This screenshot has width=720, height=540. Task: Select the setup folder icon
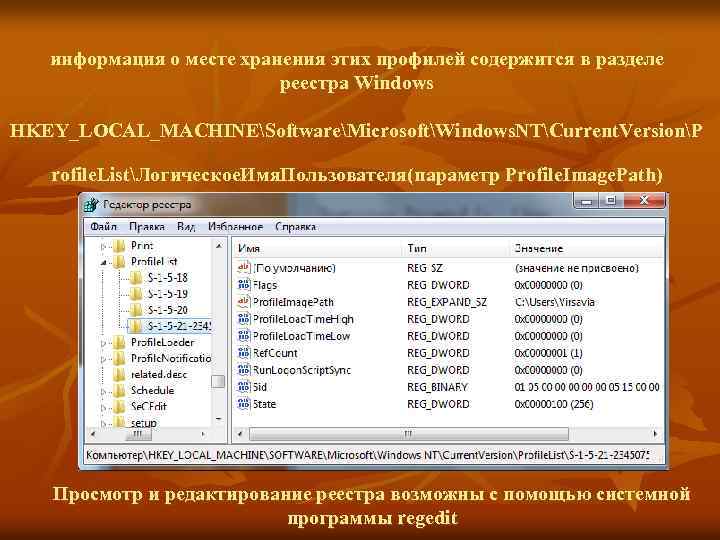[119, 422]
